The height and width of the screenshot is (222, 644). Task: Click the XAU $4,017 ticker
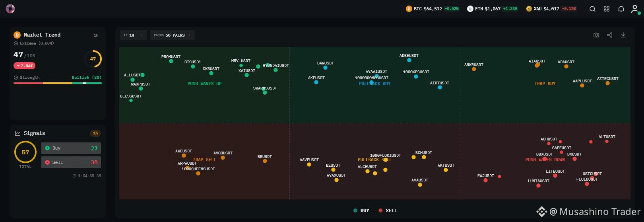[551, 9]
